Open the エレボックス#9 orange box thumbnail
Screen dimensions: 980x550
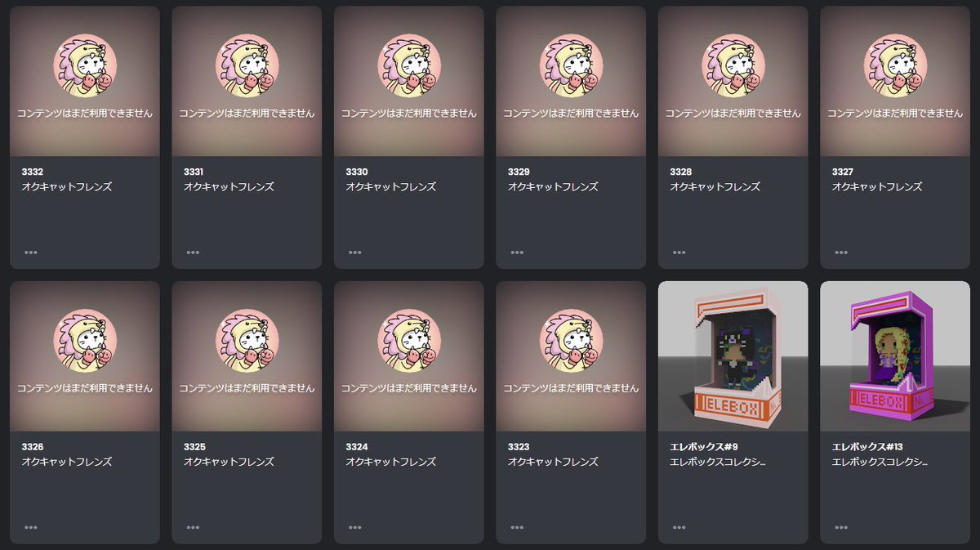pyautogui.click(x=733, y=356)
